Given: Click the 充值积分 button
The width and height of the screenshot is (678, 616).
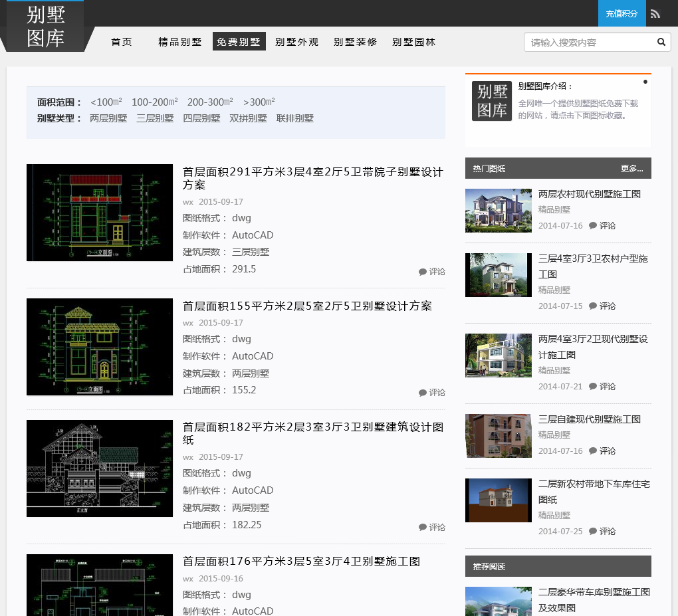Looking at the screenshot, I should (x=621, y=13).
